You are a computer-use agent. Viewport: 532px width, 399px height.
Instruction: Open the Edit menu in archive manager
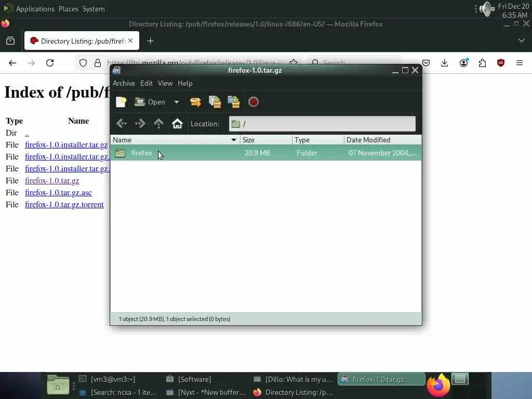coord(146,83)
